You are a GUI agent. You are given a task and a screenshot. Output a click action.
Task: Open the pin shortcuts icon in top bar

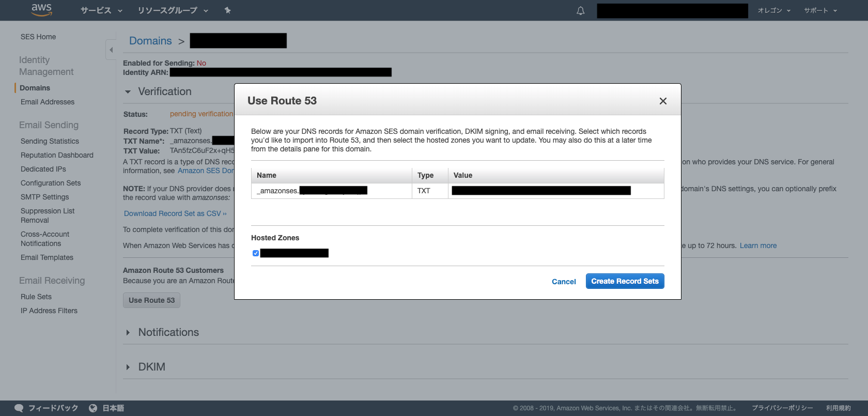(227, 10)
